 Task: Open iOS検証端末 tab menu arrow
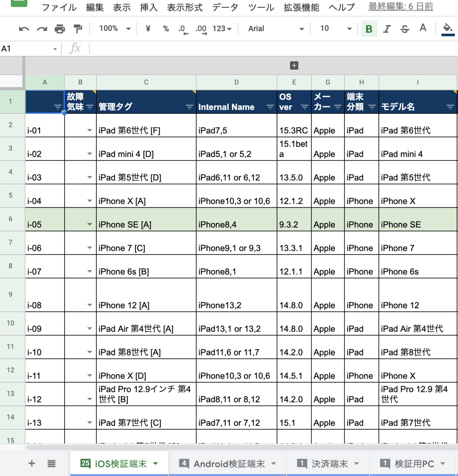(x=156, y=463)
